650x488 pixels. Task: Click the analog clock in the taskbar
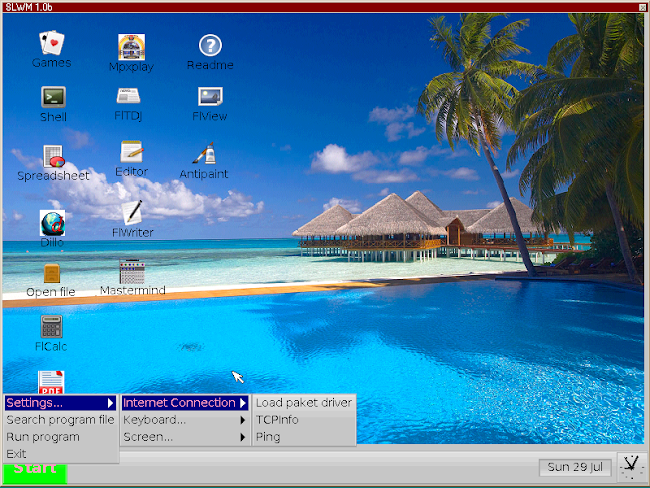tap(631, 467)
